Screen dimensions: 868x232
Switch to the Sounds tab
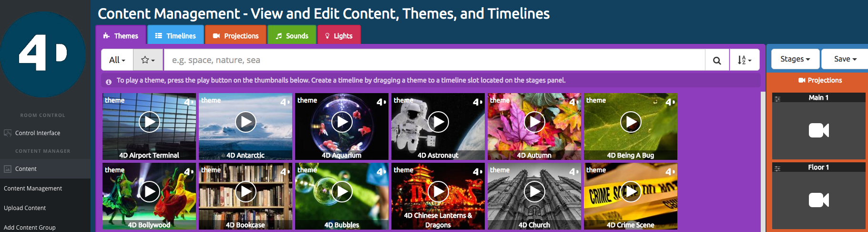click(x=292, y=36)
